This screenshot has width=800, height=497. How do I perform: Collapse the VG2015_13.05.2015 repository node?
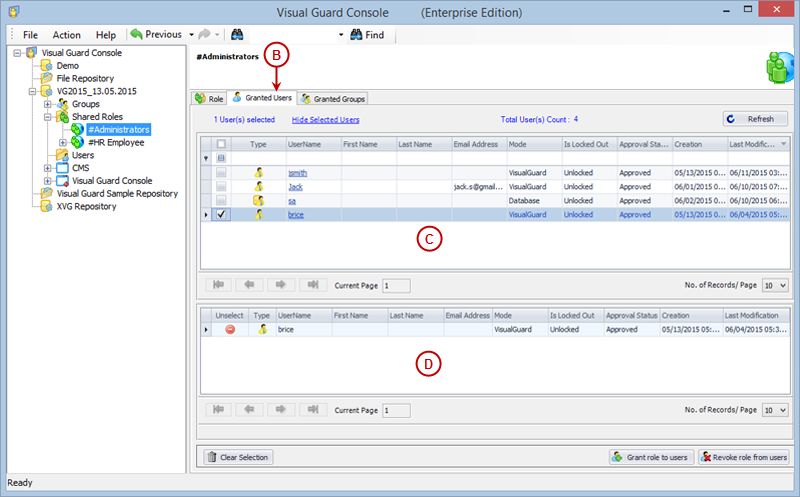[x=33, y=91]
